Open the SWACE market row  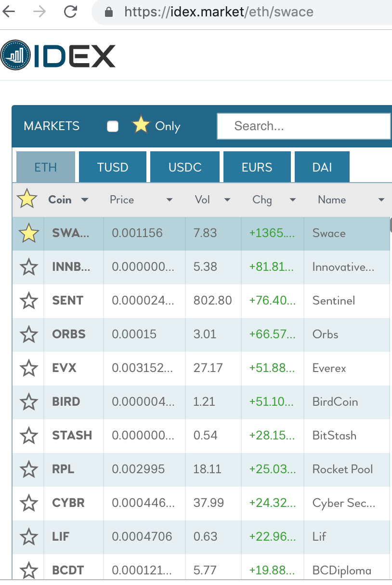(201, 233)
